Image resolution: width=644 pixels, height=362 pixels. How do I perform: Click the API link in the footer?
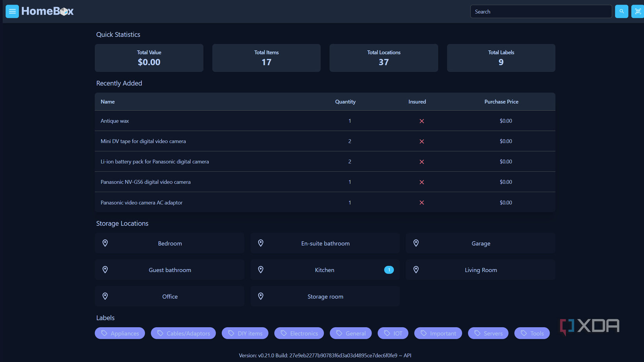click(x=407, y=355)
